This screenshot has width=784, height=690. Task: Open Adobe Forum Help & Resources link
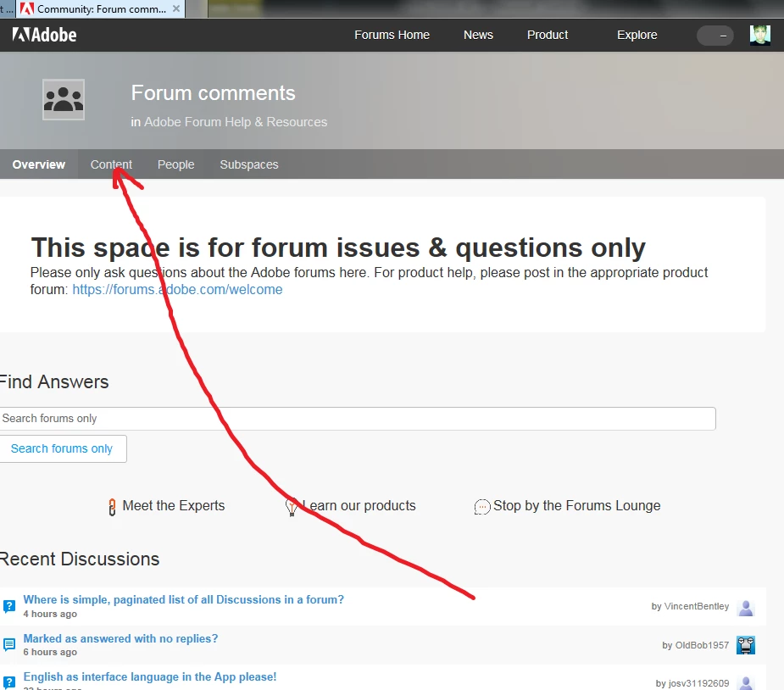(x=236, y=122)
